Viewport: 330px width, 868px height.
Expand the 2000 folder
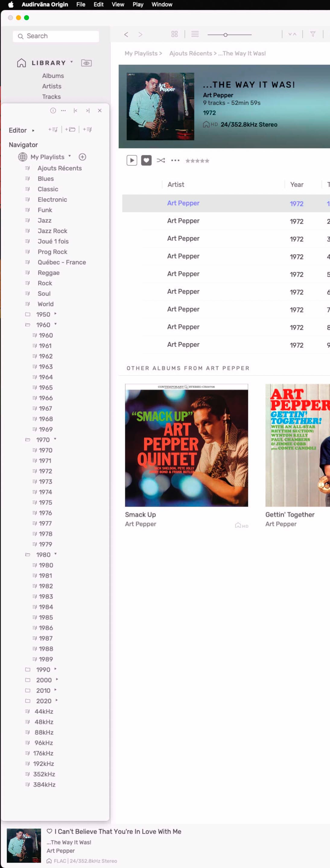coord(57,679)
